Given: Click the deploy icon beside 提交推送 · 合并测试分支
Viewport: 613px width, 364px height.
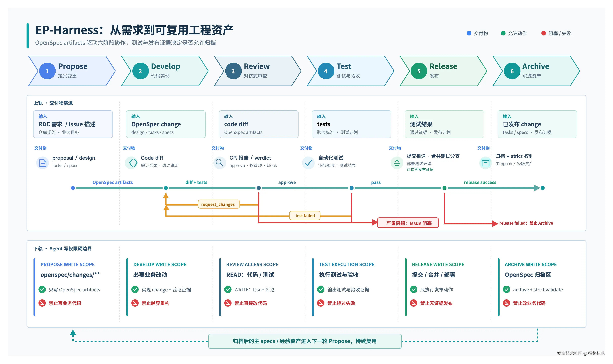Looking at the screenshot, I should (x=397, y=163).
